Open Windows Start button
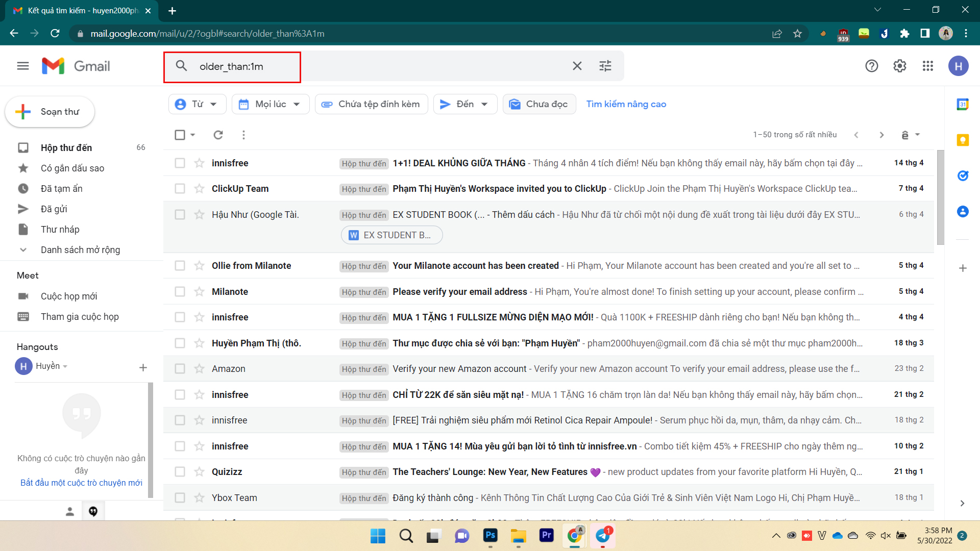 click(378, 536)
